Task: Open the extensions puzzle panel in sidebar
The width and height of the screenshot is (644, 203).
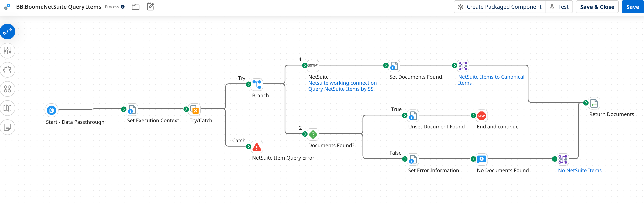Action: coord(7,70)
